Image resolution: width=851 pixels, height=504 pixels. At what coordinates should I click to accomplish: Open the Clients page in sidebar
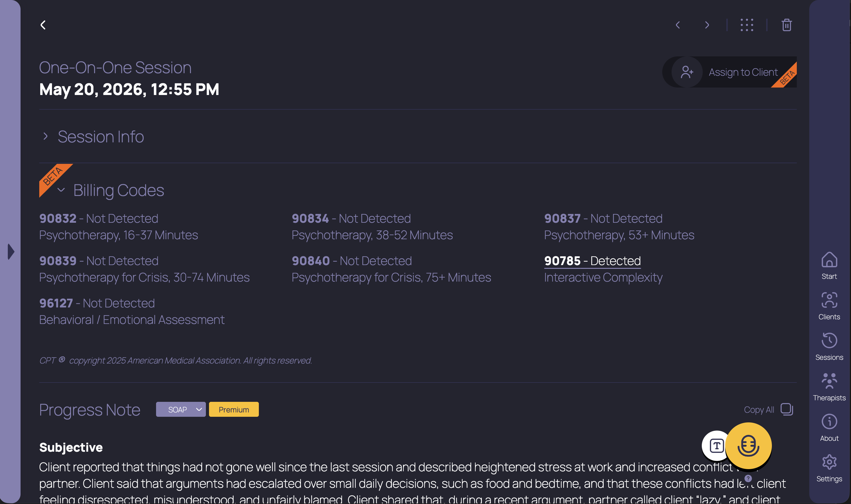829,306
